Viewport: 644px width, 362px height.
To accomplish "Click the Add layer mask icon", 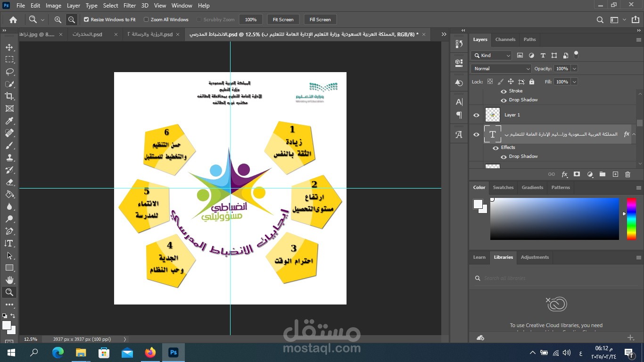I will [577, 174].
